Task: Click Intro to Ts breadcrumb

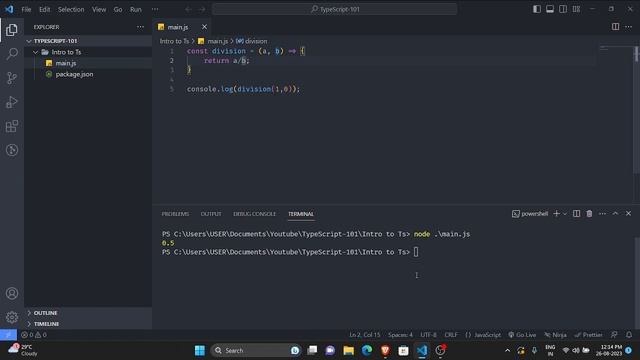Action: click(174, 41)
